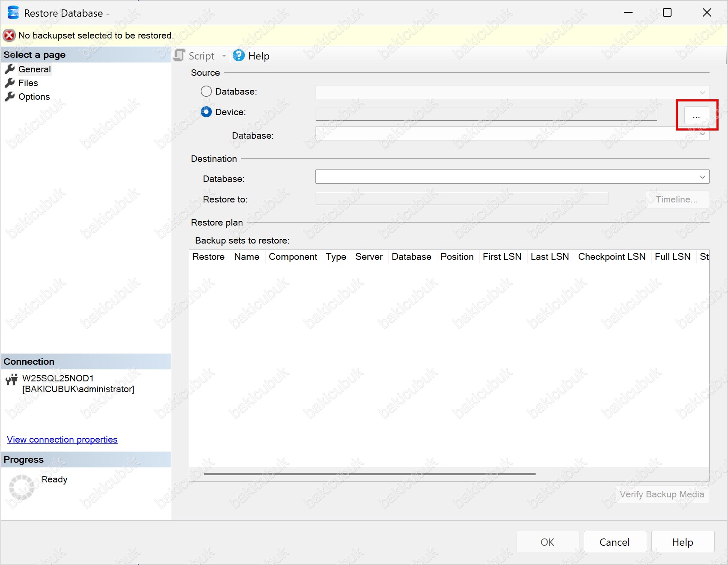Viewport: 728px width, 565px height.
Task: Click the Ready progress spinner icon
Action: [21, 488]
